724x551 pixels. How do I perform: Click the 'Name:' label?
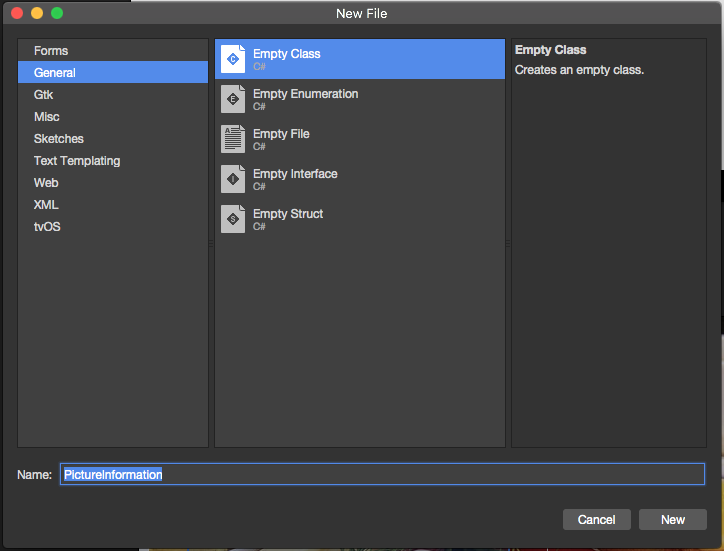point(35,475)
